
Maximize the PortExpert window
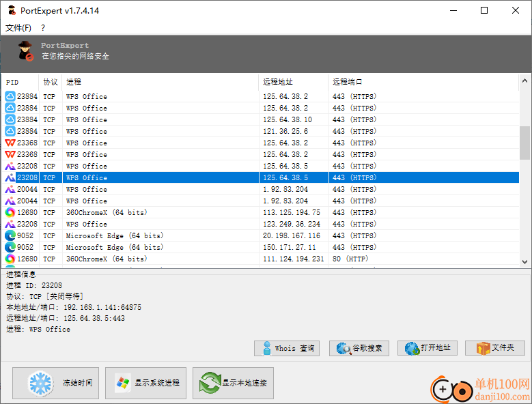[484, 10]
